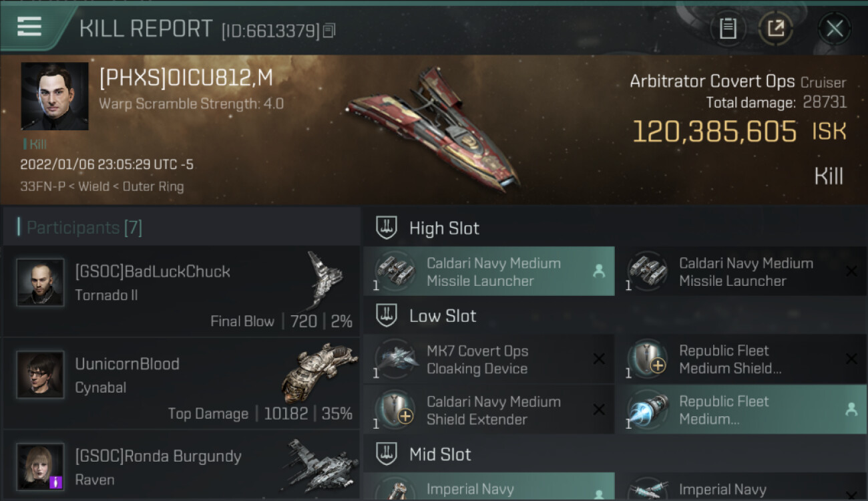Open highlighted Republic Fleet Medium module
868x501 pixels.
click(741, 409)
